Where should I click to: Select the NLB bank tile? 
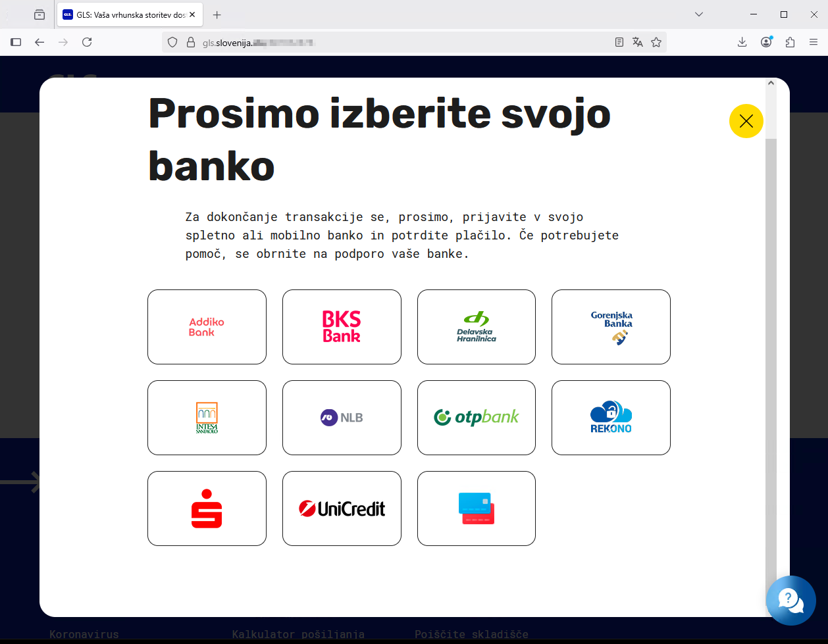tap(342, 418)
